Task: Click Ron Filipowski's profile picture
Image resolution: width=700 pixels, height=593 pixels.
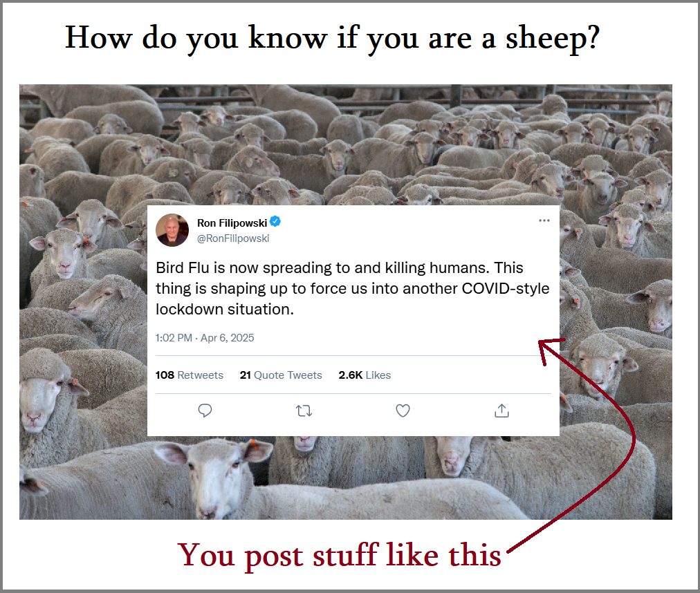Action: click(x=172, y=229)
